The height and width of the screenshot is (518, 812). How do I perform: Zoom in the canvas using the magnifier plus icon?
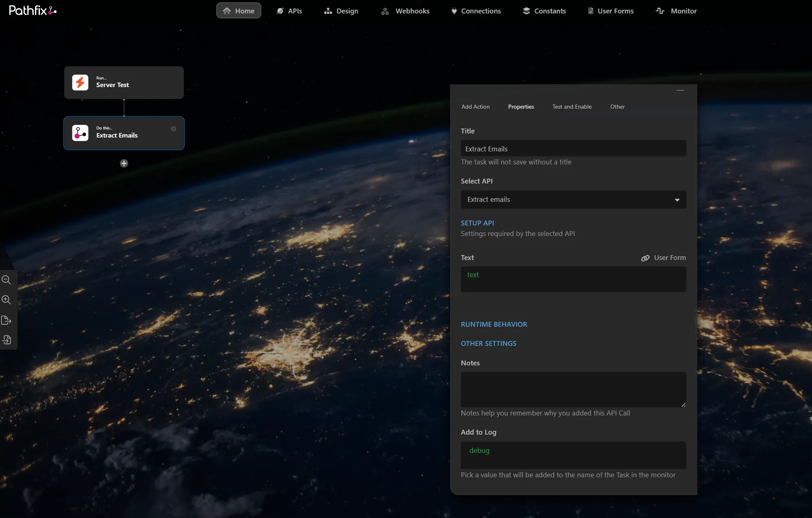click(6, 300)
